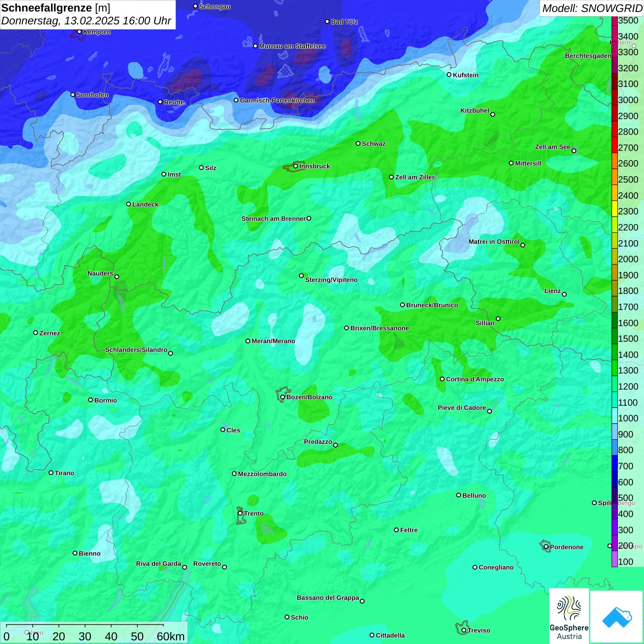
Task: Select the Kitzbühel marker dot
Action: (493, 115)
